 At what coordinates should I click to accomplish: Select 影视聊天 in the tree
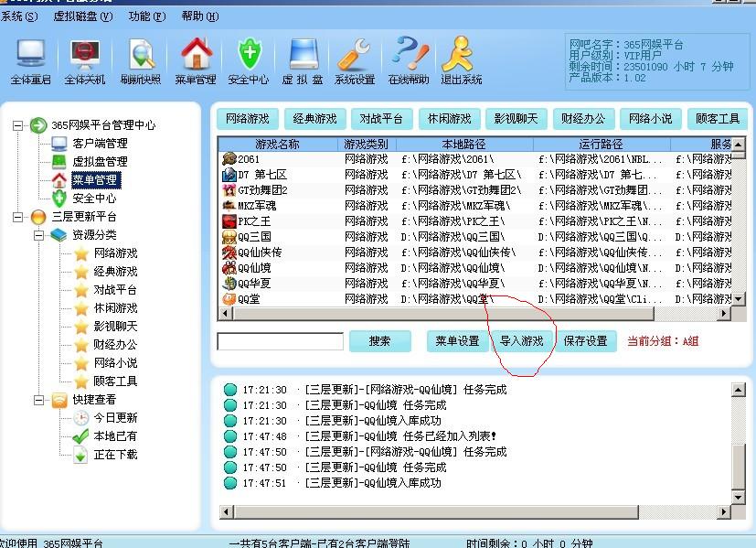pyautogui.click(x=115, y=327)
